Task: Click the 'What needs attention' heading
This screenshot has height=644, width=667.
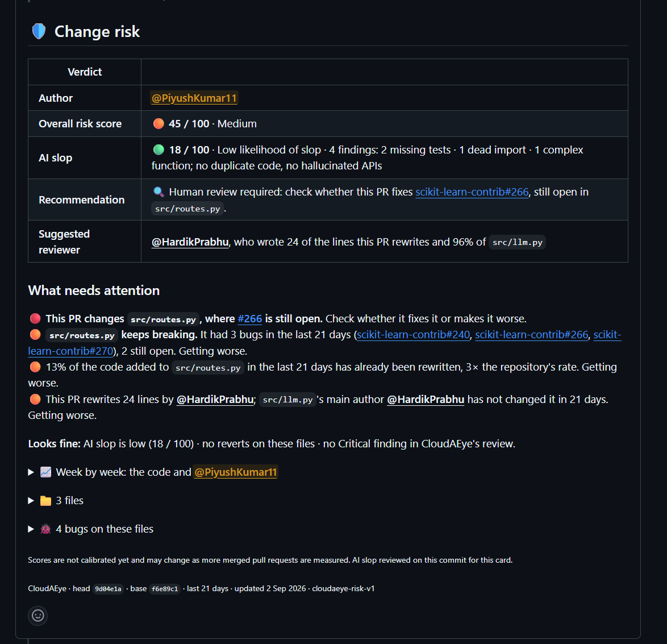Action: [94, 290]
